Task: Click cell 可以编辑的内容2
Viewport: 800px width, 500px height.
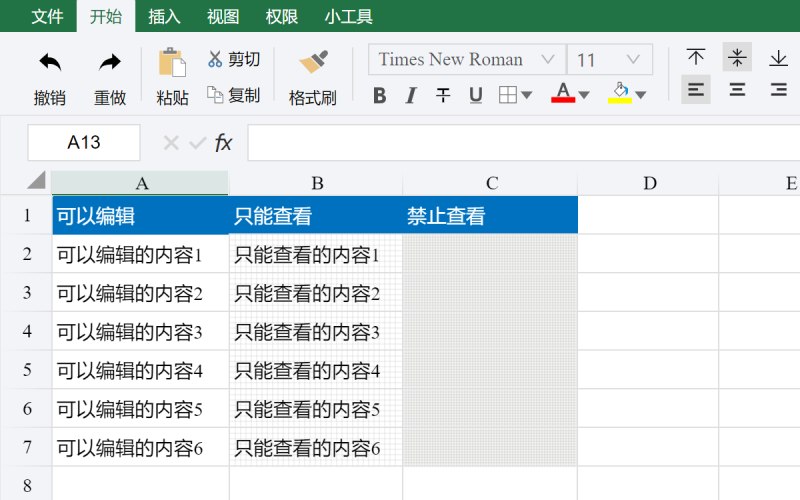Action: click(140, 292)
